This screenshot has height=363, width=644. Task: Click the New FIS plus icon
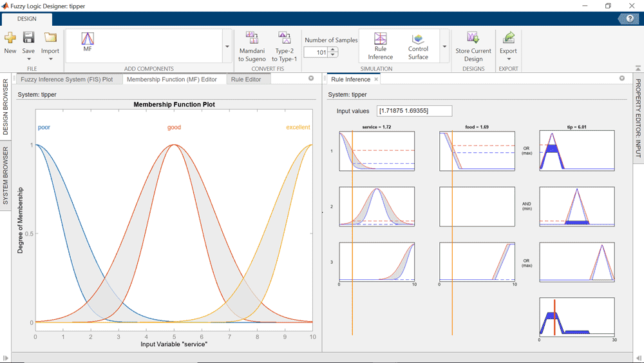click(10, 38)
